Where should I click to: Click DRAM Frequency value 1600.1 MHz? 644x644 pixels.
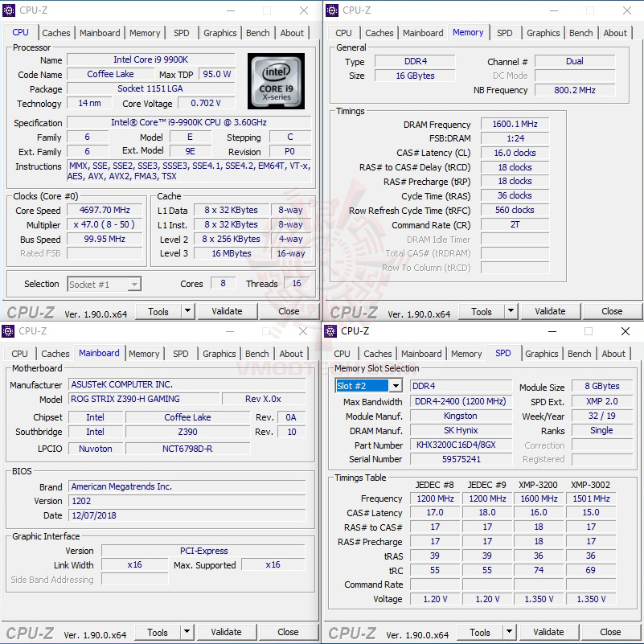click(x=515, y=124)
